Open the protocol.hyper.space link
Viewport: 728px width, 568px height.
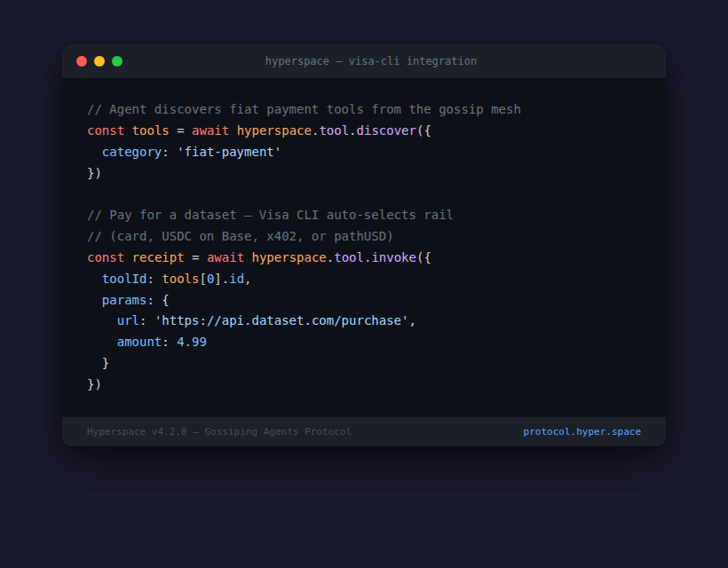pyautogui.click(x=582, y=431)
